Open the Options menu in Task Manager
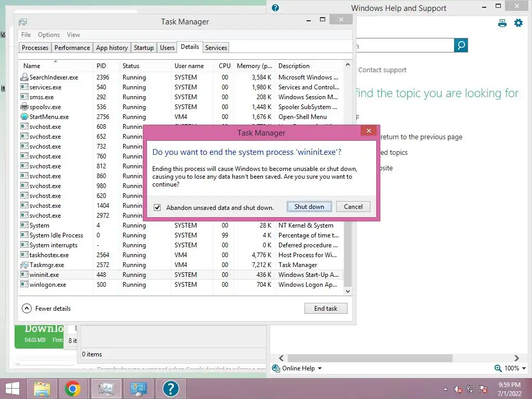 pos(49,35)
